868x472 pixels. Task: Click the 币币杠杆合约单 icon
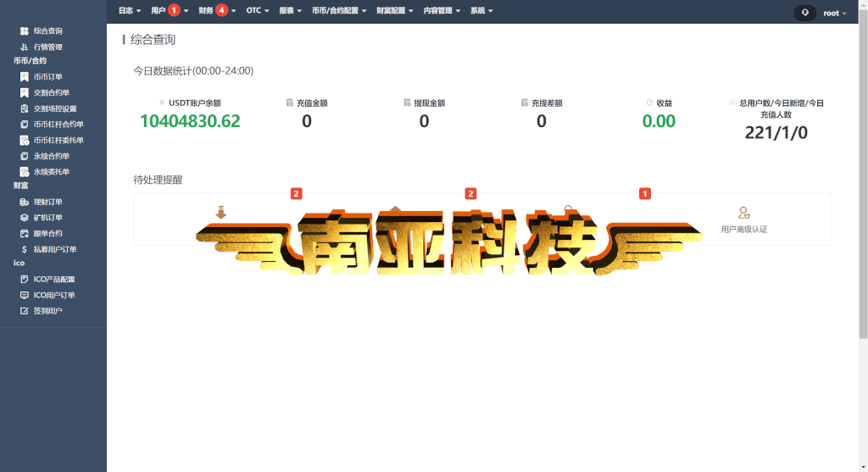[25, 125]
